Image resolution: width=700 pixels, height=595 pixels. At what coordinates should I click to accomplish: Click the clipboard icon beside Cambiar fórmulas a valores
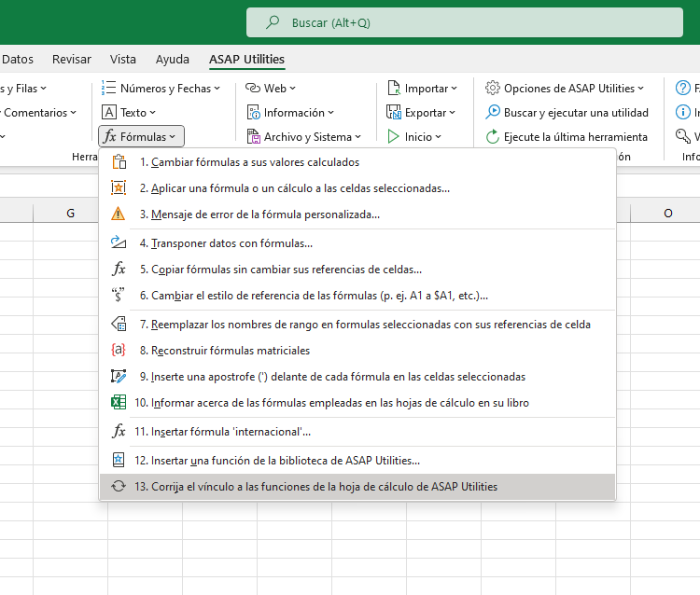pos(119,162)
